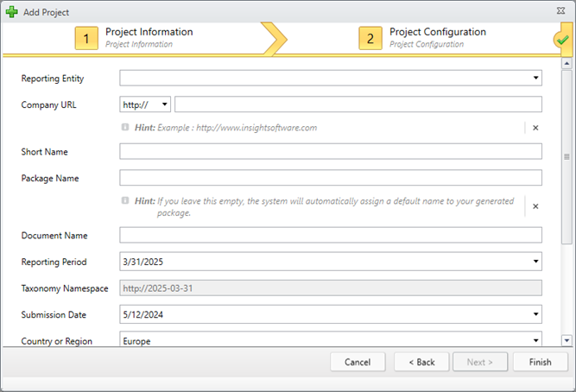Click the scrollbar up arrow
This screenshot has width=576, height=392.
567,64
